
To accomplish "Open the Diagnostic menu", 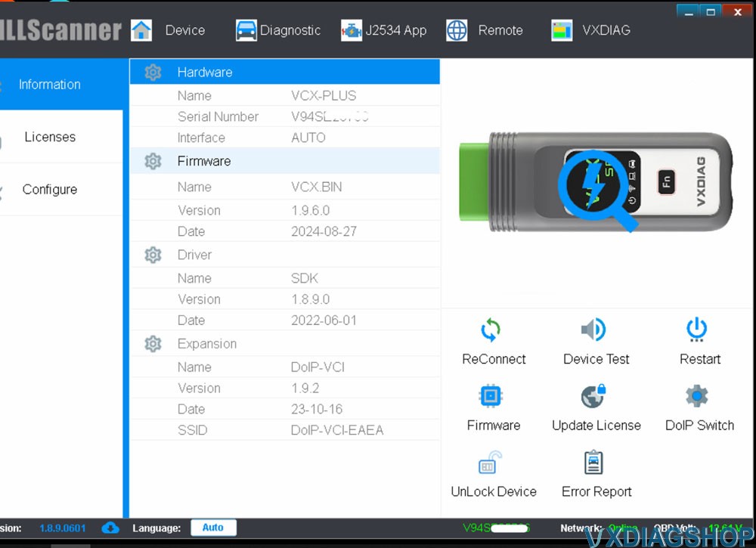I will (290, 30).
